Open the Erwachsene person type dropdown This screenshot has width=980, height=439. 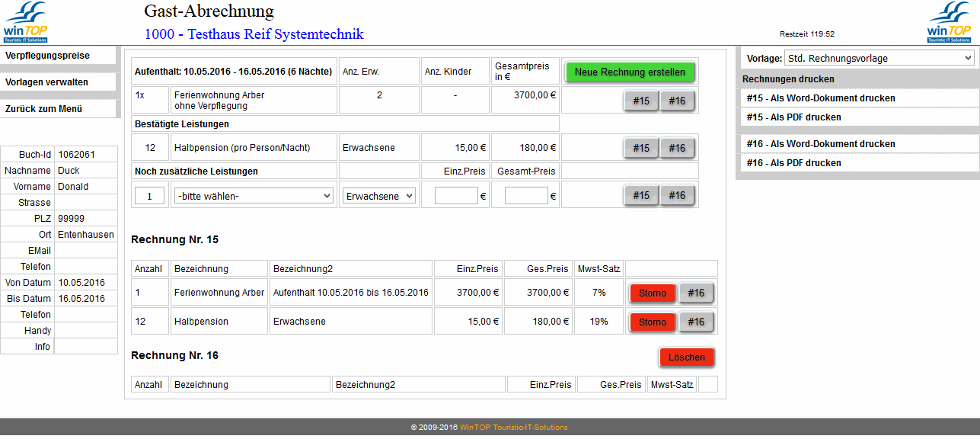point(378,196)
